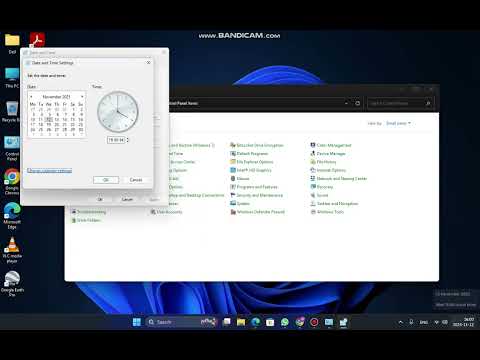
Task: Open the Windows Start menu
Action: click(x=137, y=322)
